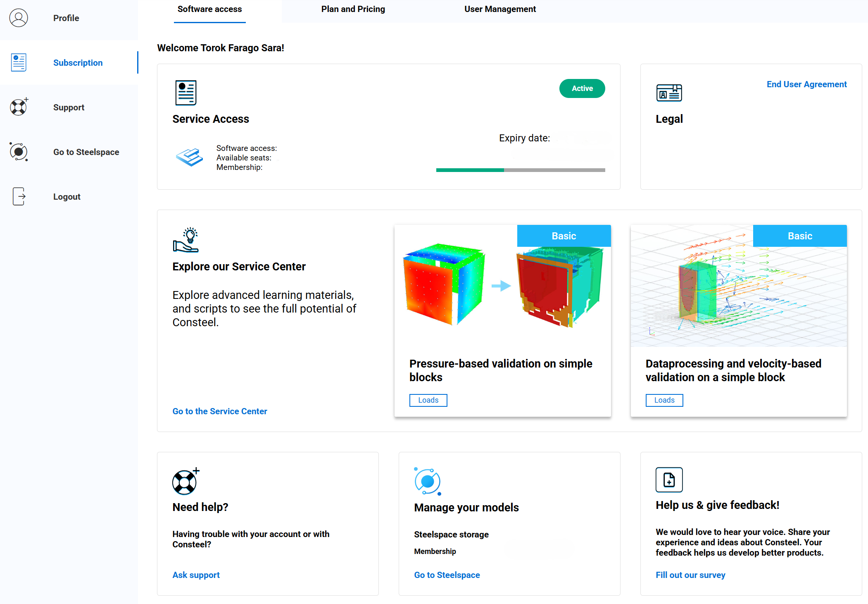
Task: Click the Welcome Torok Farago Sara greeting
Action: [221, 48]
